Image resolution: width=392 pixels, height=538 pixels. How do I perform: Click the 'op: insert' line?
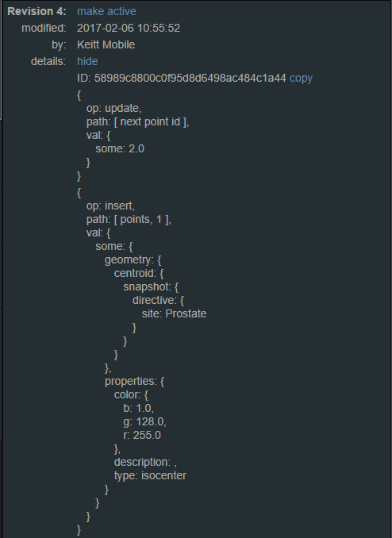coord(110,206)
